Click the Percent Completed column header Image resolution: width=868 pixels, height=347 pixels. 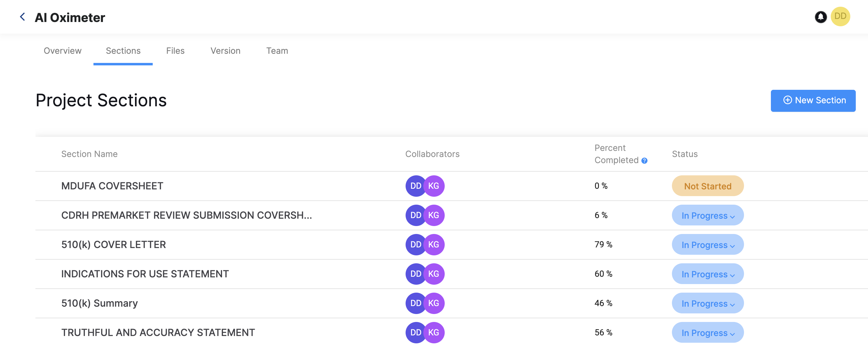click(x=616, y=154)
